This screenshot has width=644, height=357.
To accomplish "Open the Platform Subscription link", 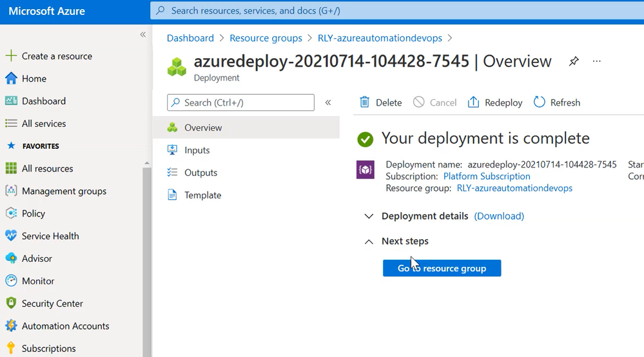I will pos(487,176).
